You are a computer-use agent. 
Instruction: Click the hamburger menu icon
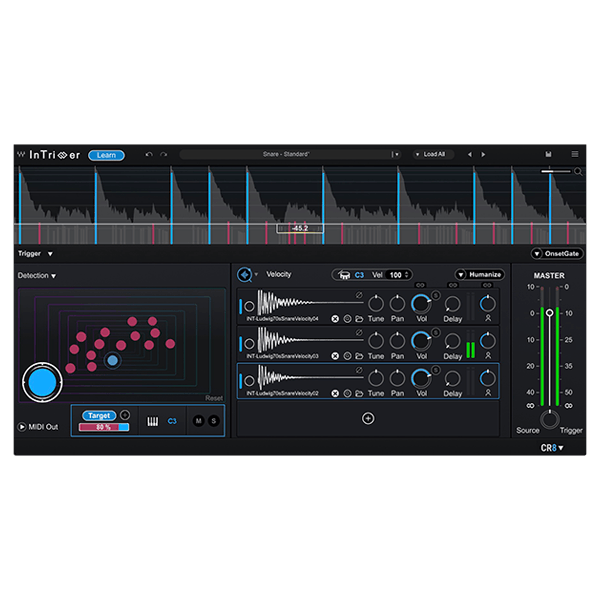coord(575,155)
